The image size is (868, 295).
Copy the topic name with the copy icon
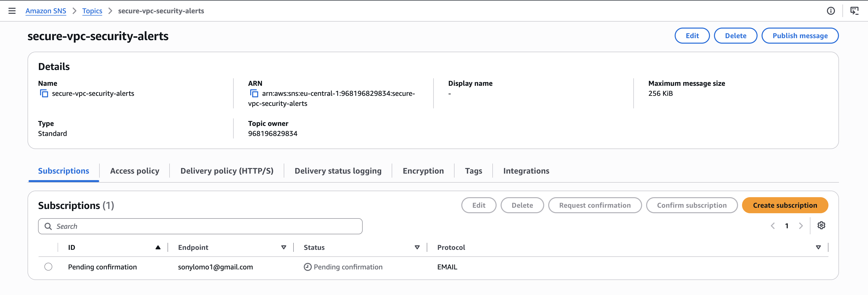(44, 94)
